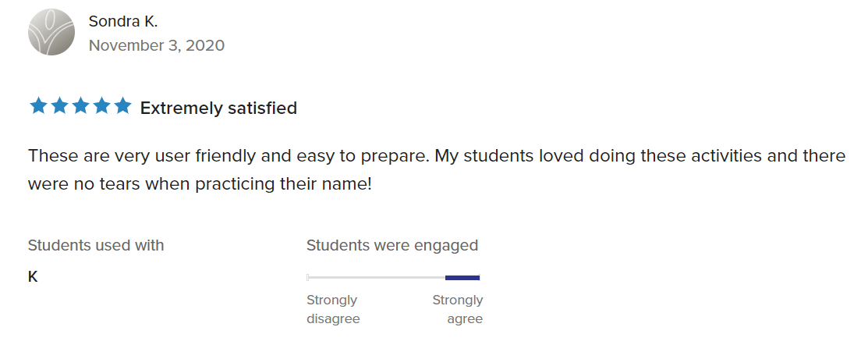Click the K grade level value

[x=33, y=277]
